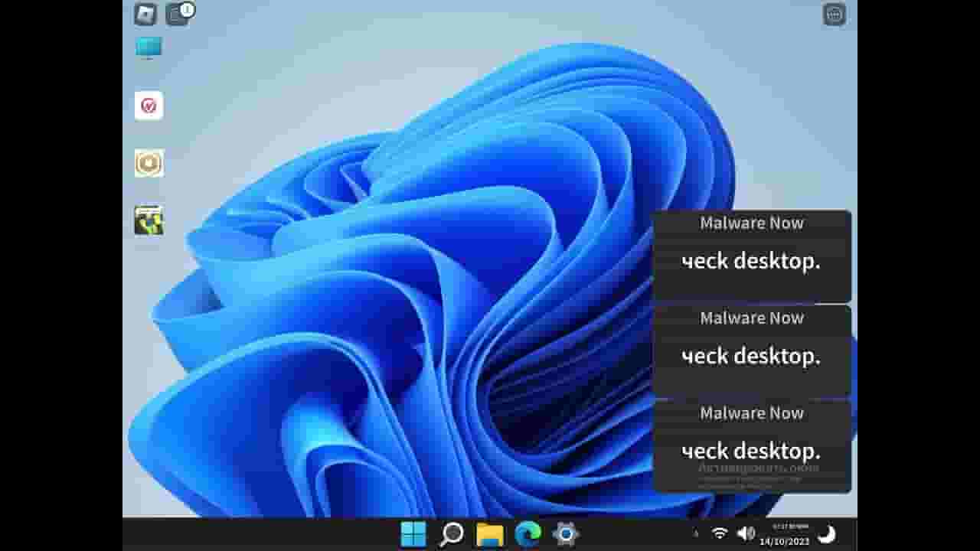Open the Wi-Fi network icon
The image size is (980, 551).
pyautogui.click(x=719, y=533)
